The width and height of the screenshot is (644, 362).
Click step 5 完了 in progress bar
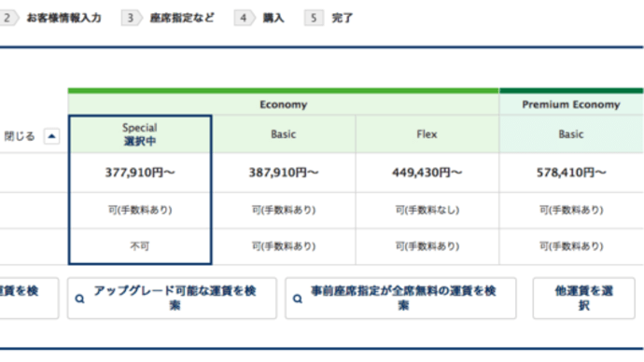[x=329, y=18]
